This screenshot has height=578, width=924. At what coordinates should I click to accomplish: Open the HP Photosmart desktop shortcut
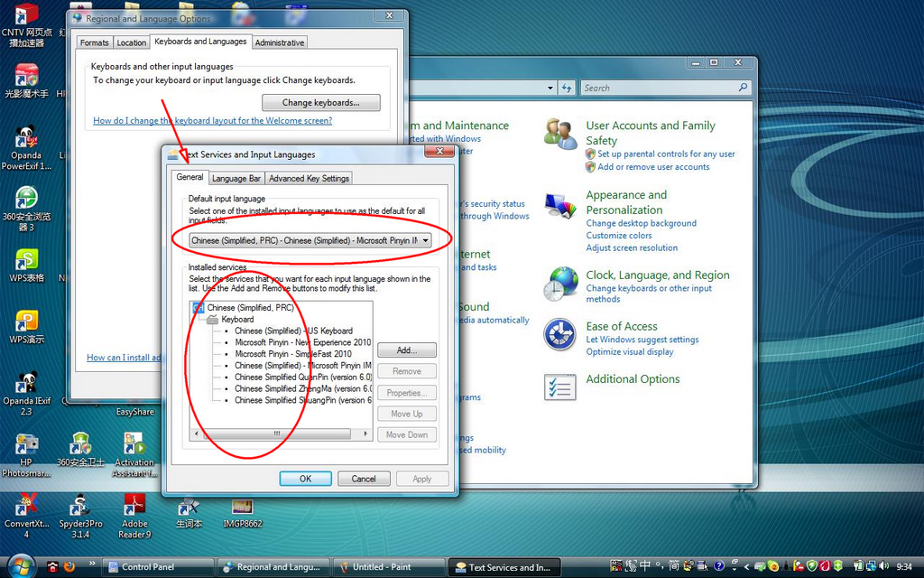pos(26,455)
